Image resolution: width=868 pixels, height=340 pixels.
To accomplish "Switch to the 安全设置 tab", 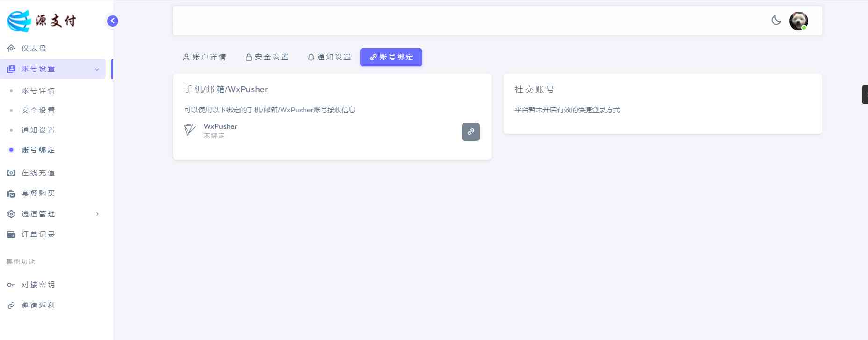I will pyautogui.click(x=267, y=57).
